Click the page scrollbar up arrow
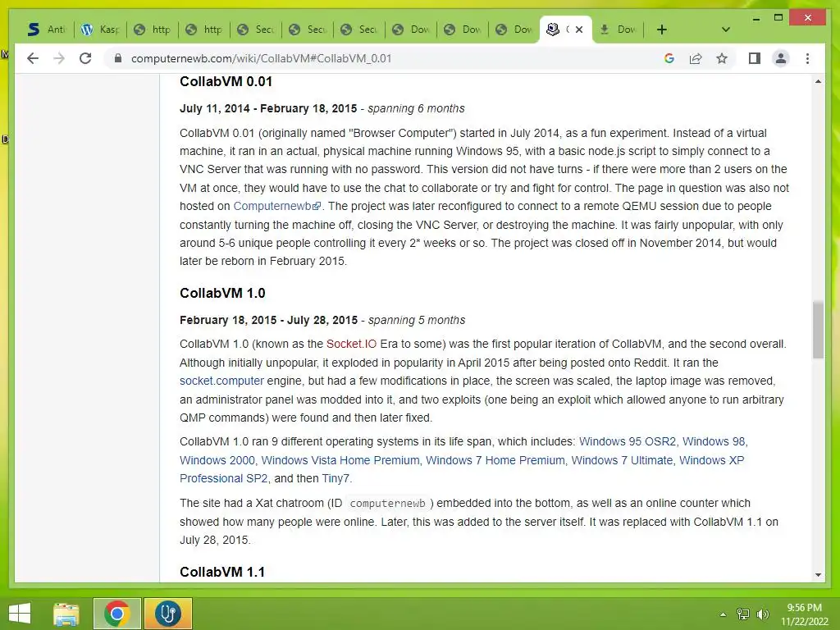Viewport: 840px width, 630px height. click(818, 81)
